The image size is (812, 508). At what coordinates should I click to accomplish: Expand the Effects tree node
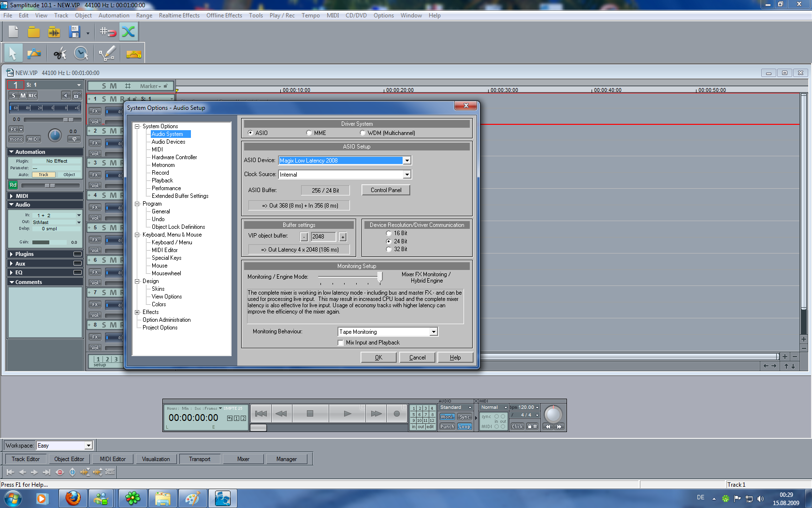[x=137, y=312]
